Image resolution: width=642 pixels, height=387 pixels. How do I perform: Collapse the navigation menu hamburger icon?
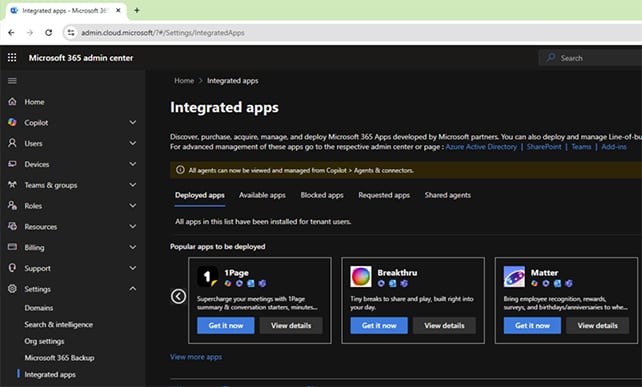tap(12, 81)
